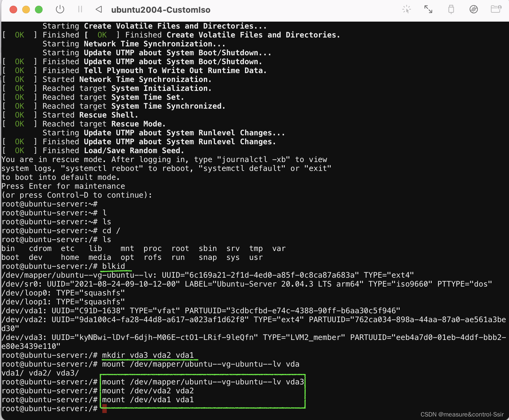Toggle window zoom with the green traffic light
Image resolution: width=509 pixels, height=420 pixels.
pos(39,10)
